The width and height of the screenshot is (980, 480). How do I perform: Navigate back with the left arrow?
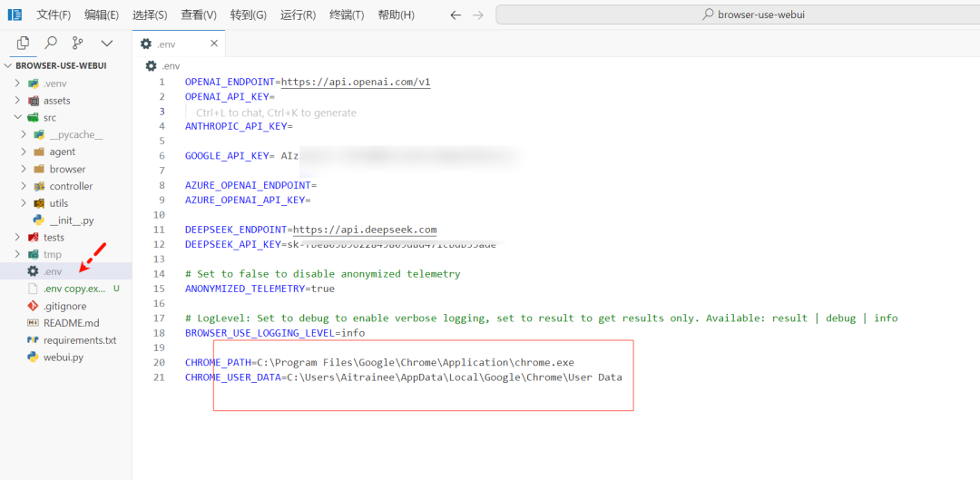(456, 15)
